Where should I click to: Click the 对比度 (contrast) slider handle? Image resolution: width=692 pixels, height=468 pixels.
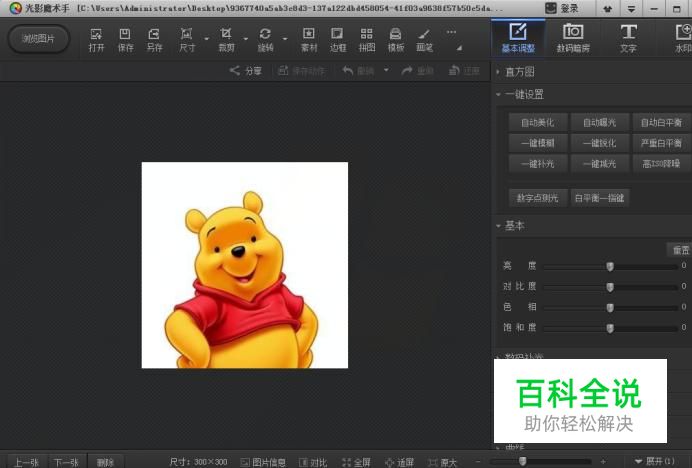pos(610,287)
